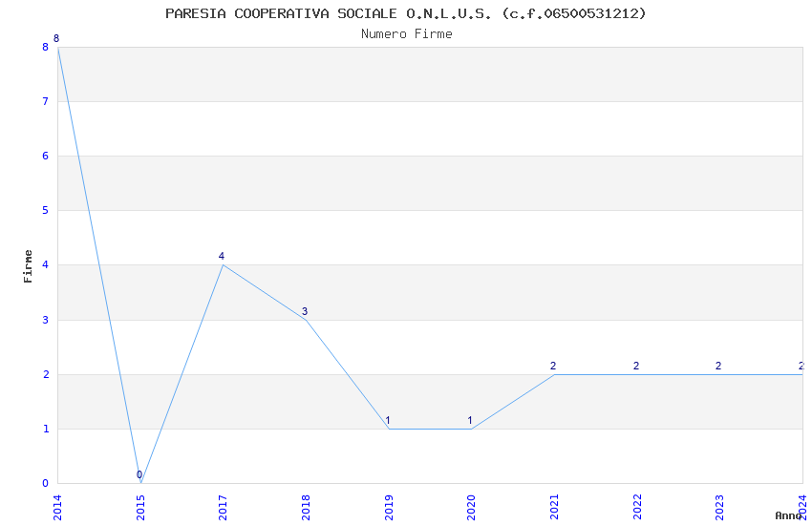812x525 pixels.
Task: Click the Anno x-axis label
Action: [x=788, y=515]
